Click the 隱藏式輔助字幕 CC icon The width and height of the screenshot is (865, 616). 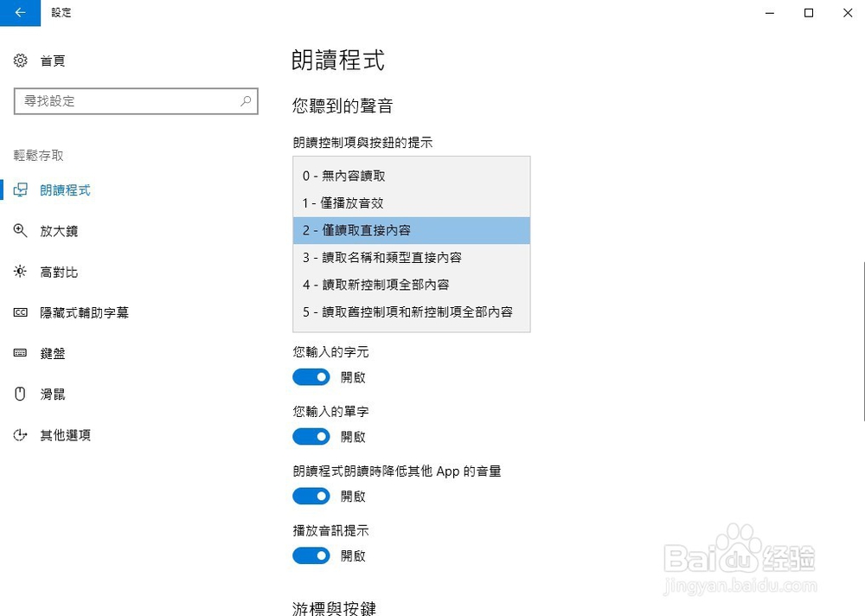click(21, 312)
